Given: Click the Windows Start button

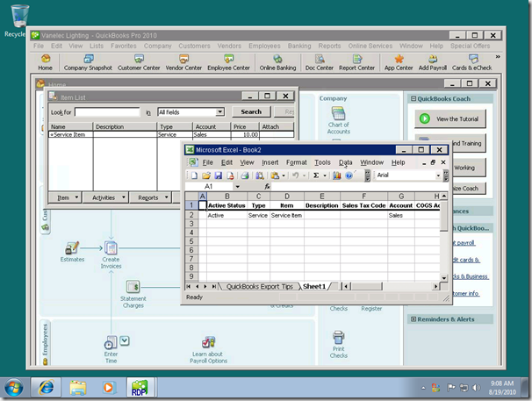Looking at the screenshot, I should pyautogui.click(x=14, y=388).
